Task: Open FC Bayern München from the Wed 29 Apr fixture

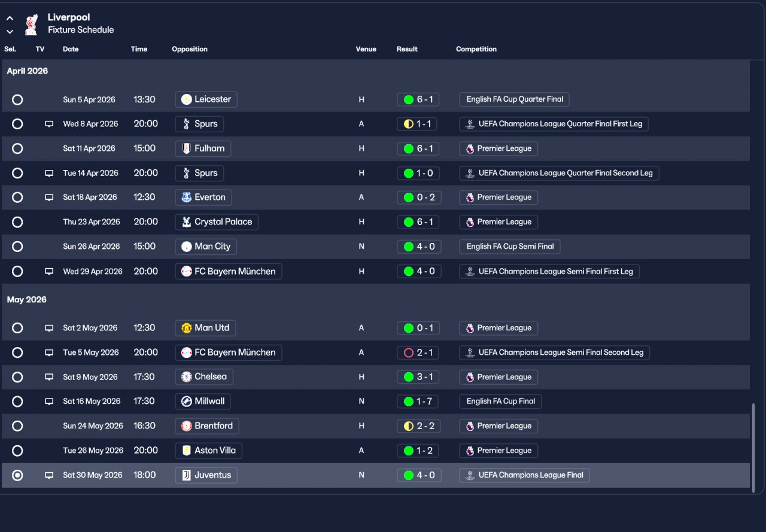Action: click(x=229, y=271)
